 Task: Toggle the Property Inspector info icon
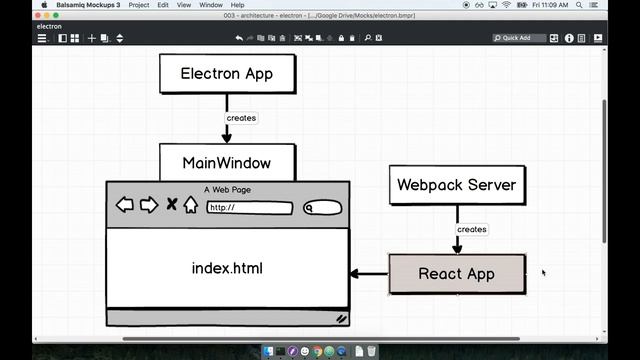click(x=569, y=38)
